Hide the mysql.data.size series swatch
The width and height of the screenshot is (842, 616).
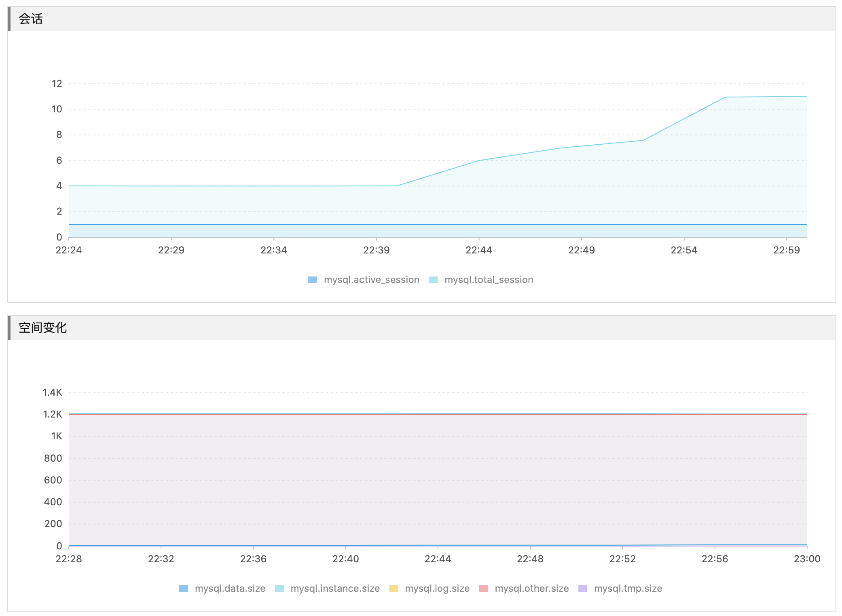[184, 589]
